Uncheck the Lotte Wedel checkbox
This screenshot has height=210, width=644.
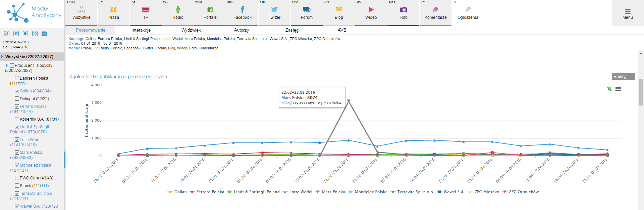coord(17,140)
